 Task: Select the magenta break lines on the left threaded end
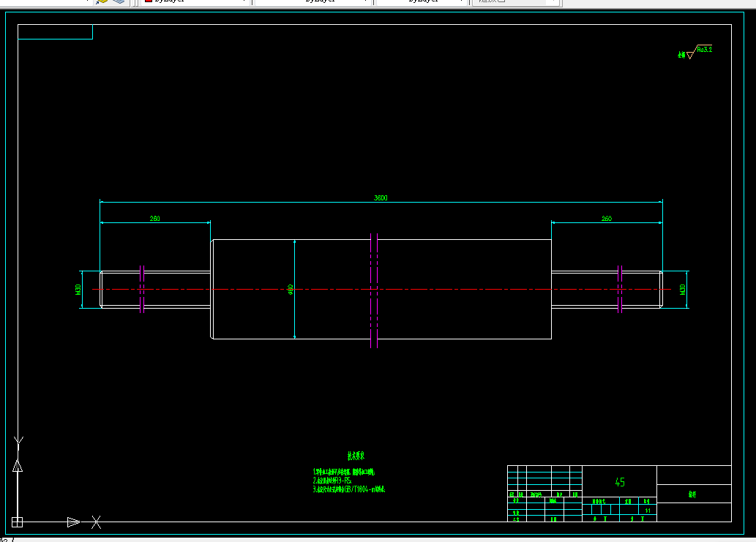(142, 289)
